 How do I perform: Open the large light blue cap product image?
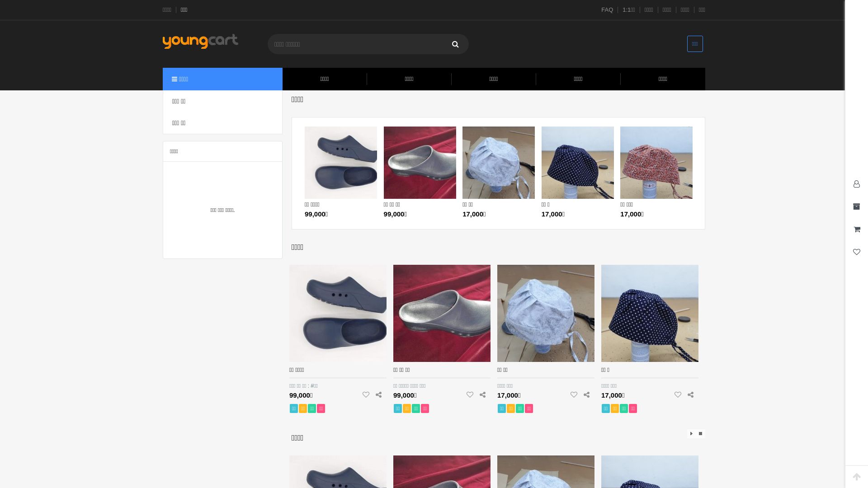pos(546,313)
